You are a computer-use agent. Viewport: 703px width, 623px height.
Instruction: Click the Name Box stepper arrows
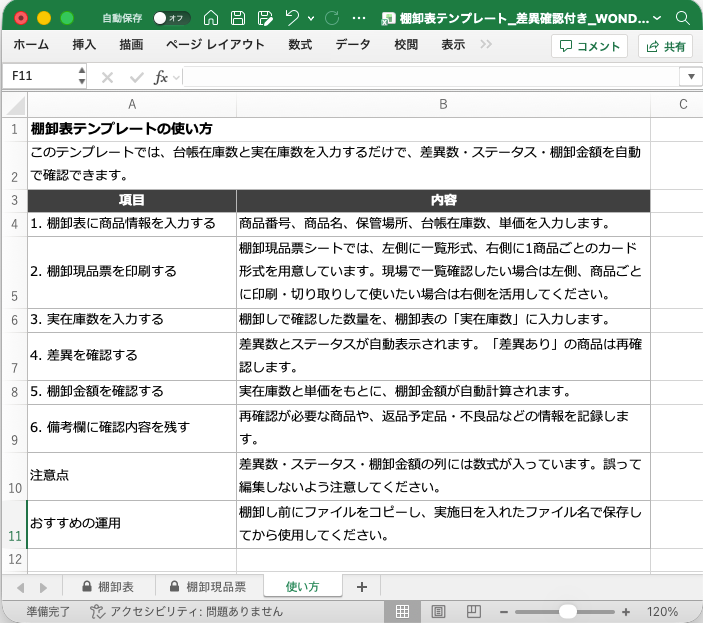click(x=82, y=76)
